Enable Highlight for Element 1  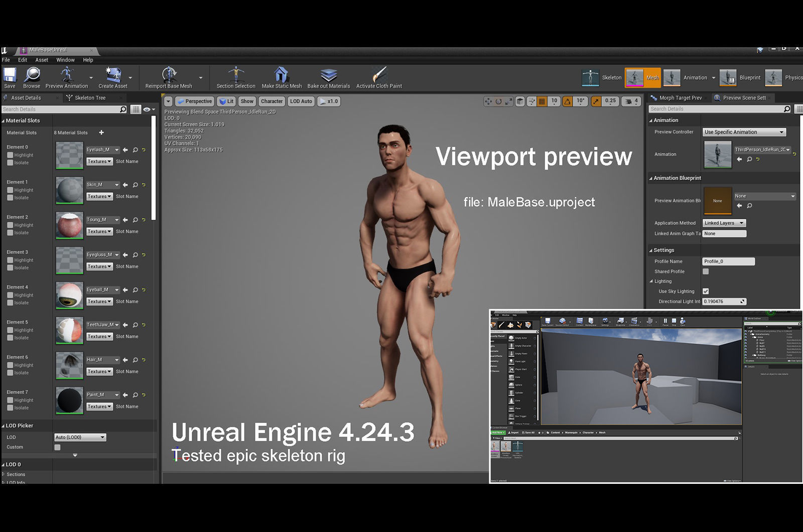[10, 190]
